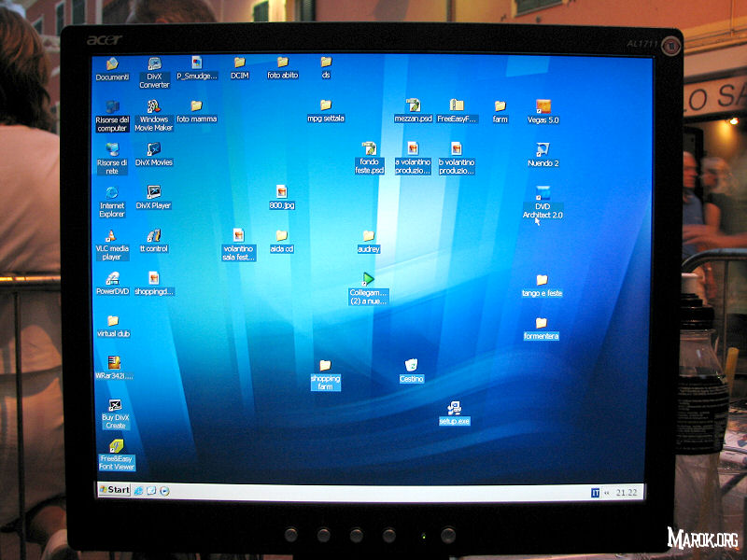Open the aida cd folder

pyautogui.click(x=282, y=242)
